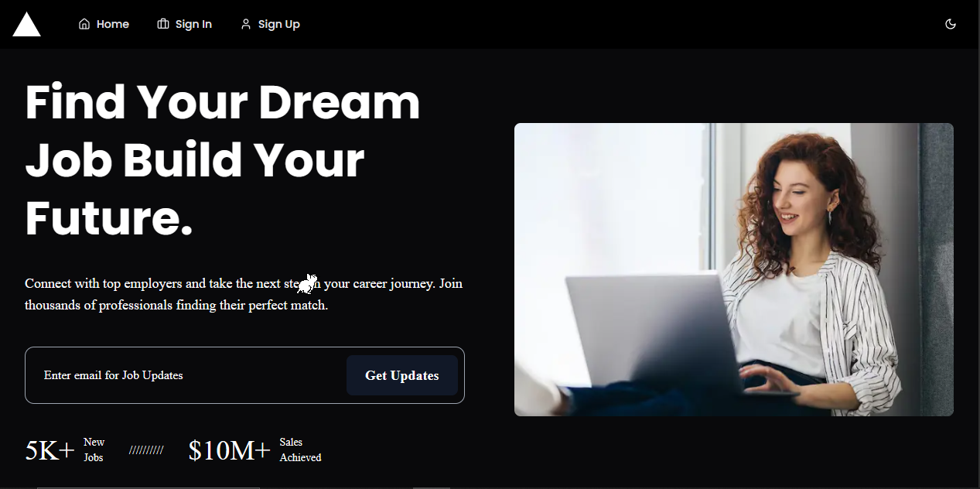The image size is (980, 489).
Task: Click the house icon beside Home
Action: click(x=84, y=24)
